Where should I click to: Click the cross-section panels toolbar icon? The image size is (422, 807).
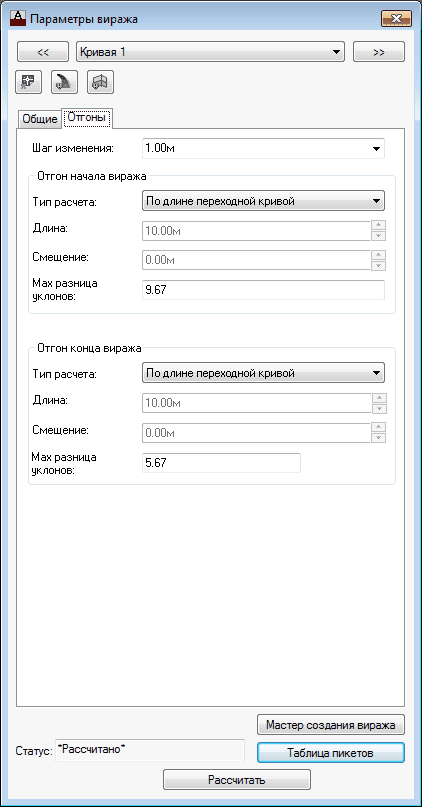click(x=100, y=82)
